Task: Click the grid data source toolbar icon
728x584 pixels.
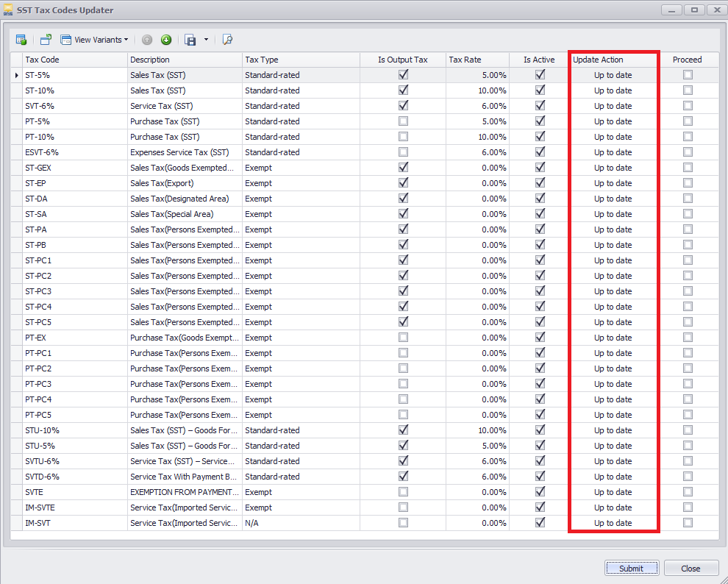Action: tap(21, 40)
